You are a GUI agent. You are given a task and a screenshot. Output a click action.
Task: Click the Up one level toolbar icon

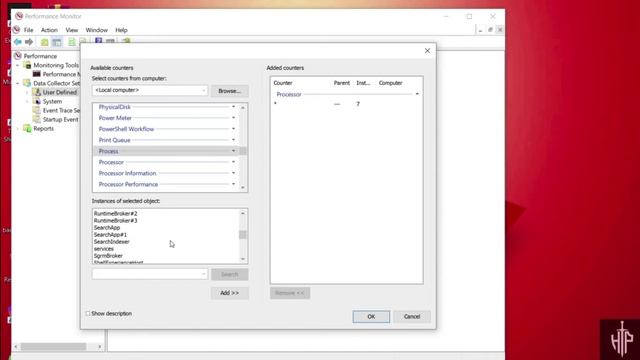pos(44,42)
